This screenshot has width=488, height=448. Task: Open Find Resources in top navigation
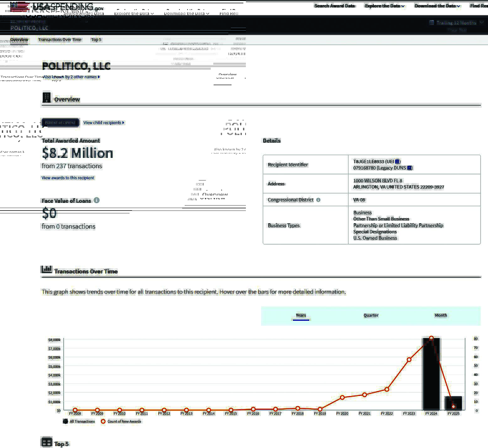tap(479, 6)
